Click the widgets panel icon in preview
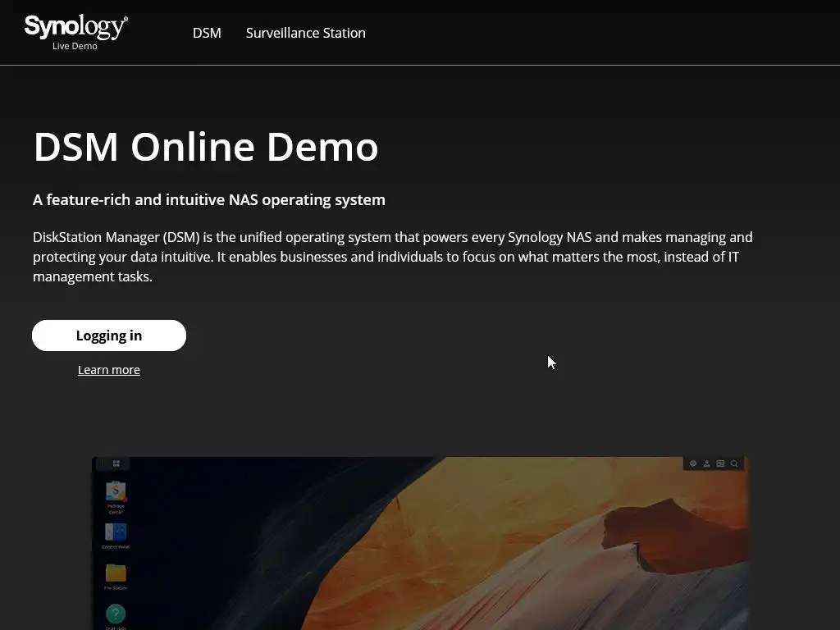The width and height of the screenshot is (840, 630). click(x=720, y=463)
